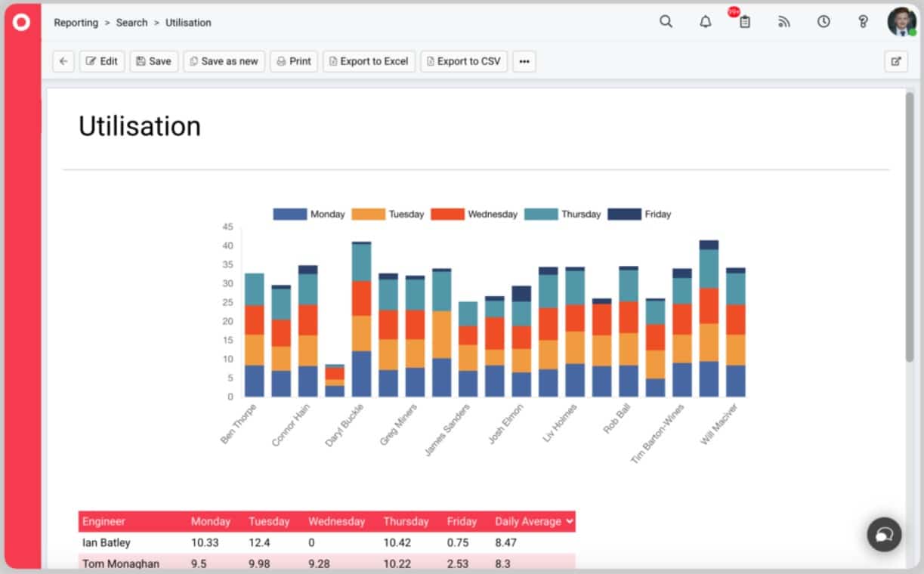This screenshot has width=924, height=574.
Task: Click the Save button
Action: [154, 61]
